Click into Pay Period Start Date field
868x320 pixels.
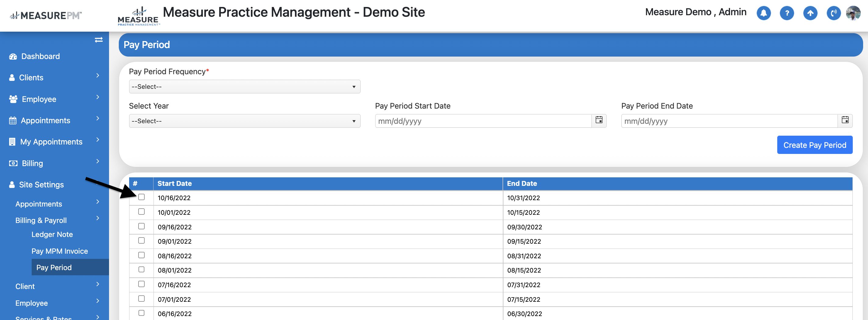click(483, 121)
